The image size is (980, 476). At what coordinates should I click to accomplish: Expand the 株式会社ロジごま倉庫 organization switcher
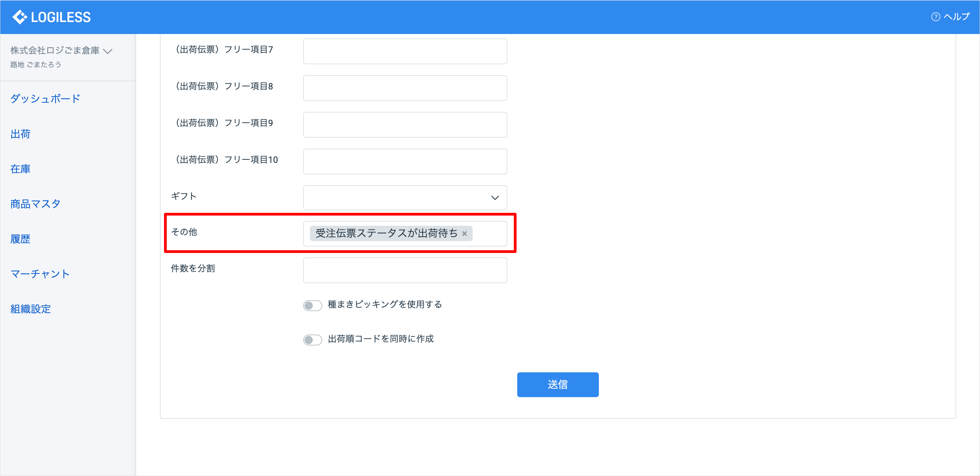pos(61,51)
